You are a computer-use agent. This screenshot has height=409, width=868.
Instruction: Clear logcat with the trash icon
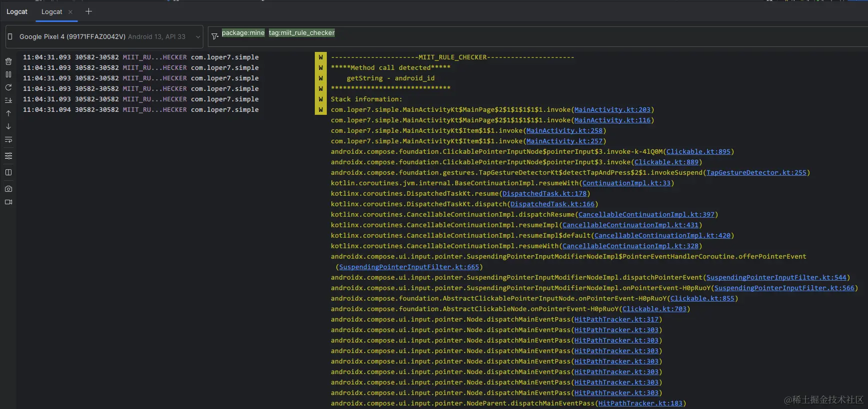8,61
